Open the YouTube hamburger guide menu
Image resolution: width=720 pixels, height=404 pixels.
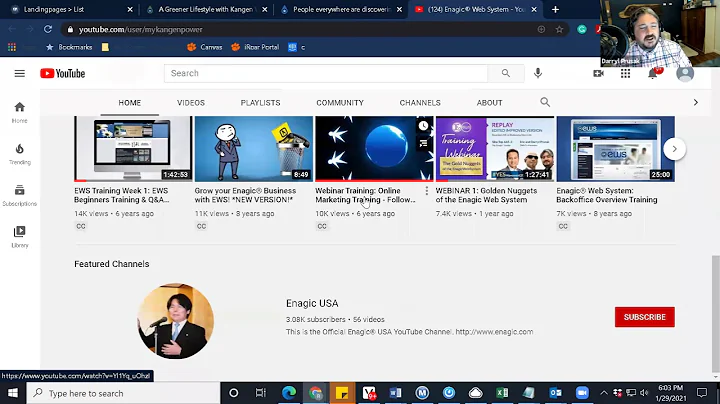click(x=19, y=73)
